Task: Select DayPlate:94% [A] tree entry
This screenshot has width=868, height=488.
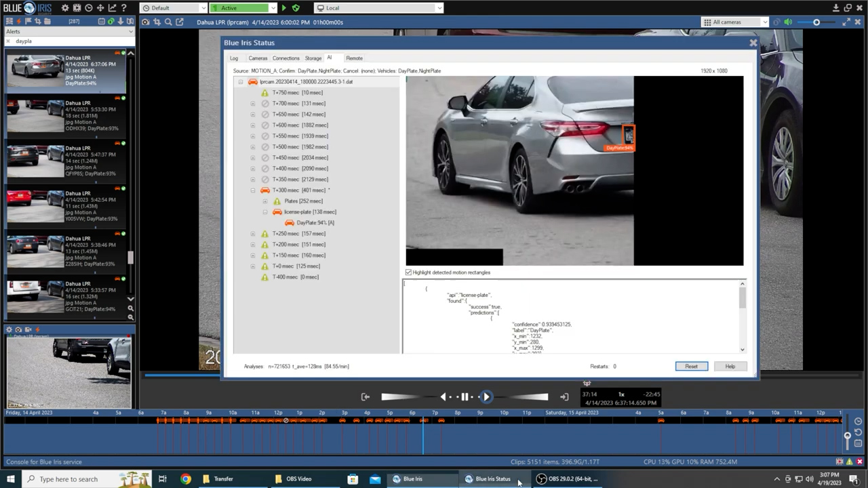Action: tap(315, 223)
